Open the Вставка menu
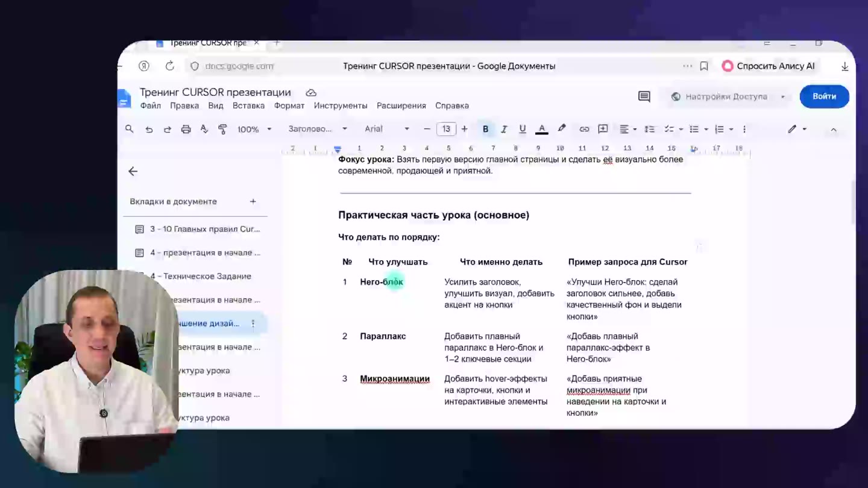The width and height of the screenshot is (868, 488). click(x=248, y=105)
